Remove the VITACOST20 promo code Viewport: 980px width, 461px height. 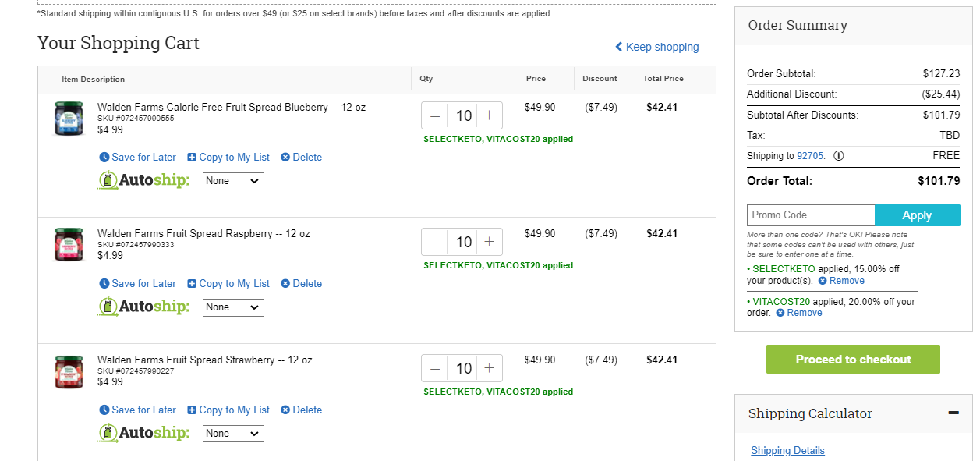pyautogui.click(x=799, y=313)
